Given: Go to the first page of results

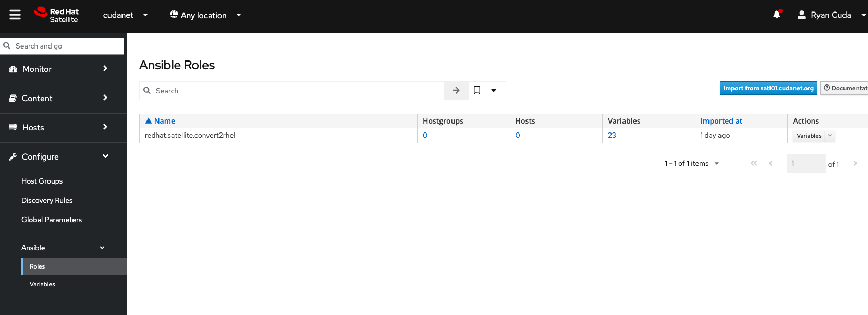Looking at the screenshot, I should (x=754, y=163).
